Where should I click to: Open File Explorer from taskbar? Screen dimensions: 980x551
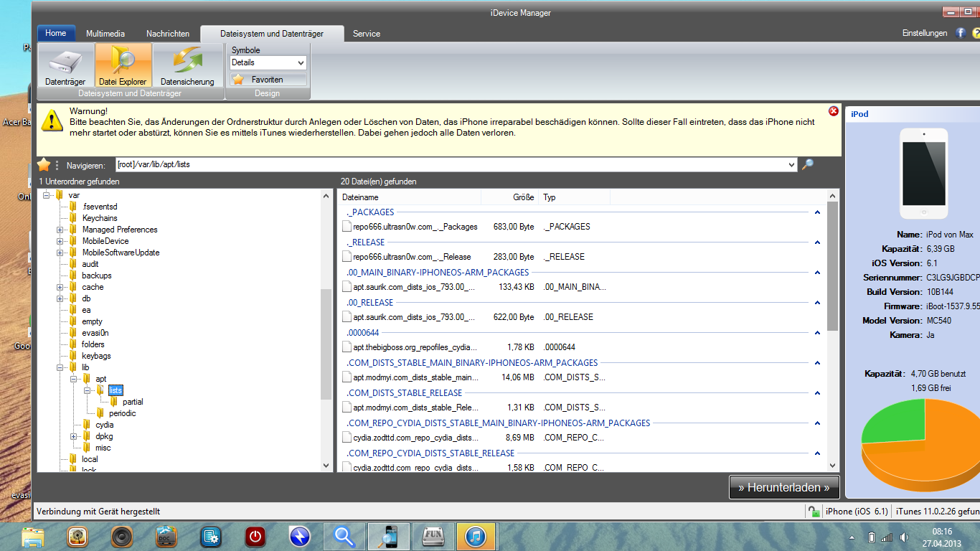click(33, 537)
